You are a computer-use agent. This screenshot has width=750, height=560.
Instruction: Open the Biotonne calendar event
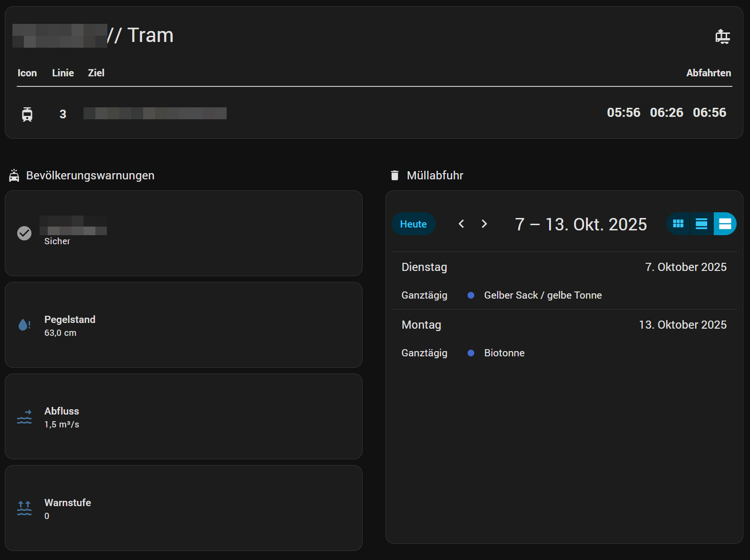504,353
